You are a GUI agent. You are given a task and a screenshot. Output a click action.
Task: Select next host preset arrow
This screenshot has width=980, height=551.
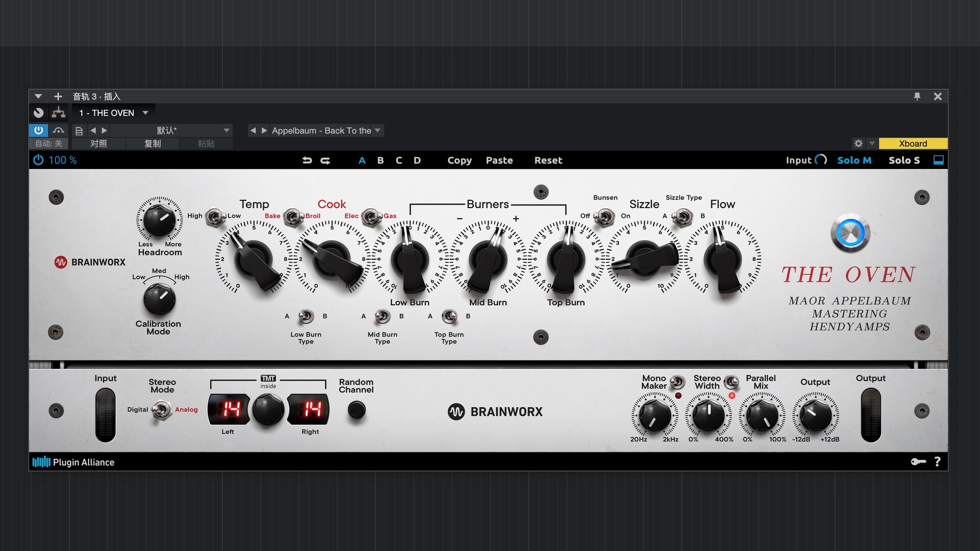(x=105, y=131)
